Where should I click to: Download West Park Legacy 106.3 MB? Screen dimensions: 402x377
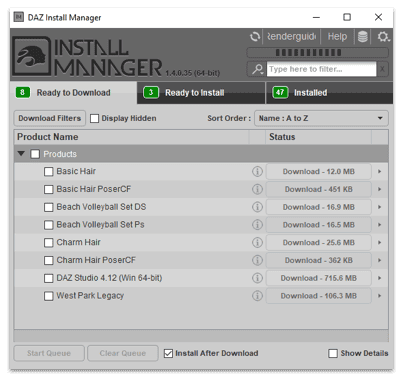point(319,296)
